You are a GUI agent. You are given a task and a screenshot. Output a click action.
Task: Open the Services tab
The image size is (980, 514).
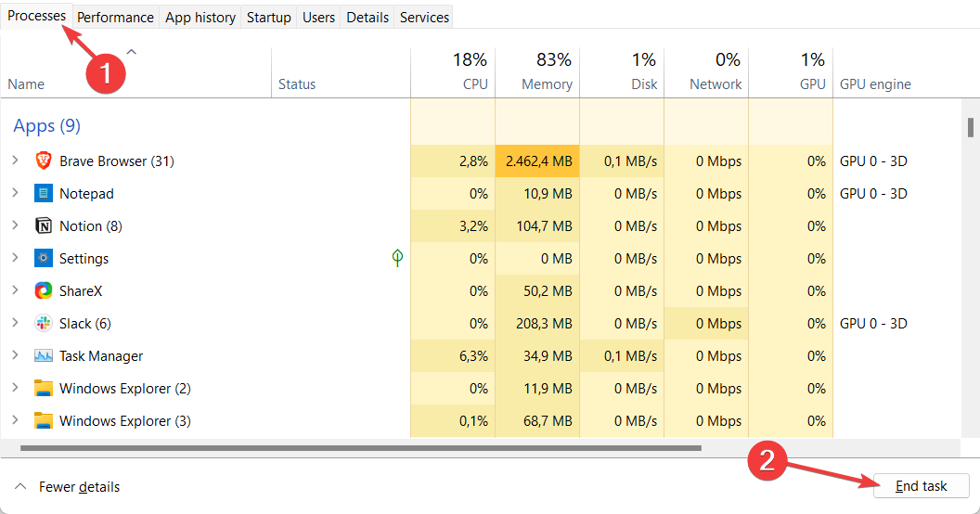(424, 18)
